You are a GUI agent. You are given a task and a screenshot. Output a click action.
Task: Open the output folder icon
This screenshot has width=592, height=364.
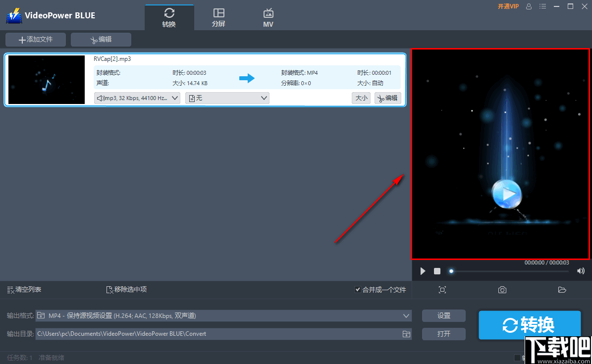click(x=562, y=290)
